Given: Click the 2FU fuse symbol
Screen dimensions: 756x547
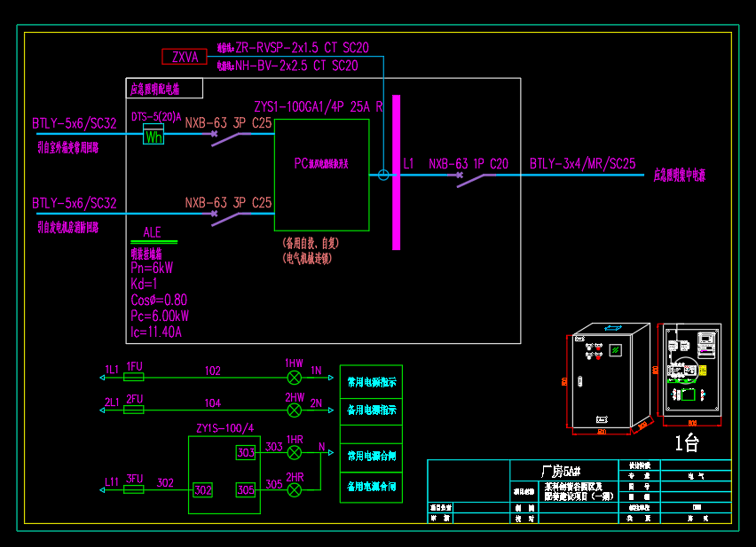Looking at the screenshot, I should (x=134, y=410).
